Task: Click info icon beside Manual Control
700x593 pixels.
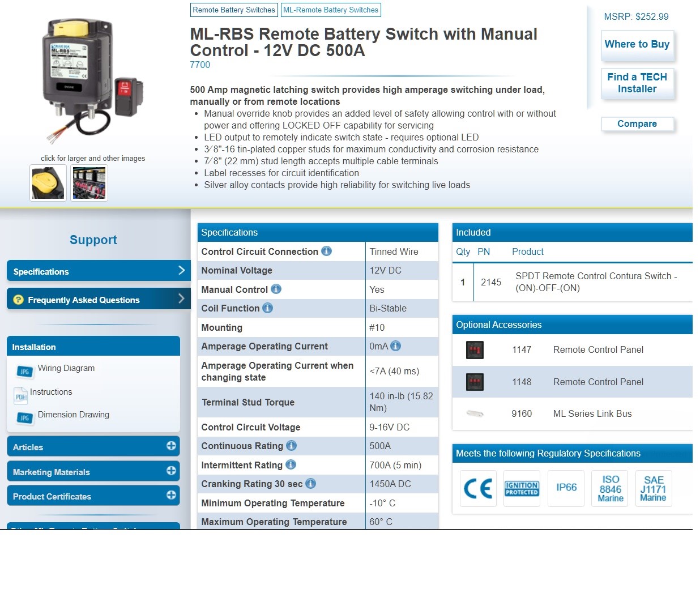Action: (x=276, y=289)
